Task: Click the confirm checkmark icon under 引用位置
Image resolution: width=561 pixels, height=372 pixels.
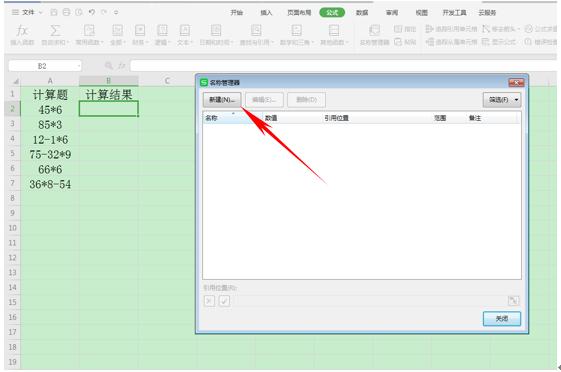Action: [224, 301]
